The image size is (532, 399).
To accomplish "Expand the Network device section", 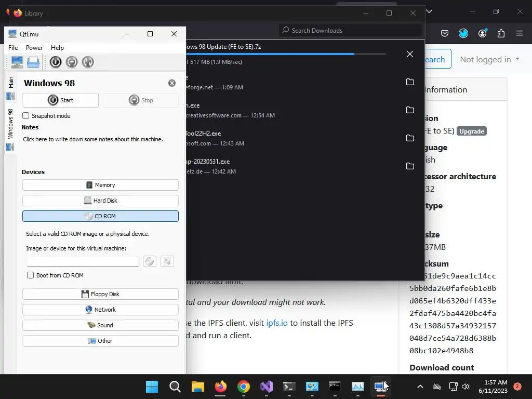I will click(x=100, y=310).
